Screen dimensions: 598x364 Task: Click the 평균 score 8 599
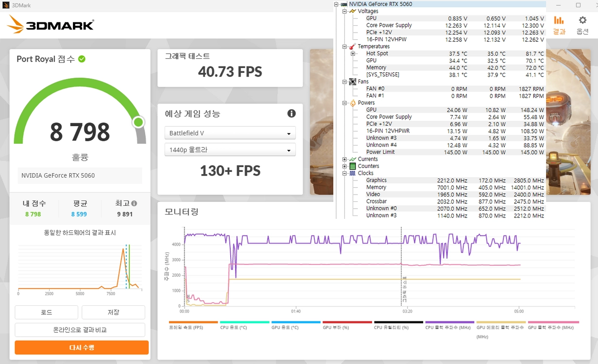tap(79, 214)
